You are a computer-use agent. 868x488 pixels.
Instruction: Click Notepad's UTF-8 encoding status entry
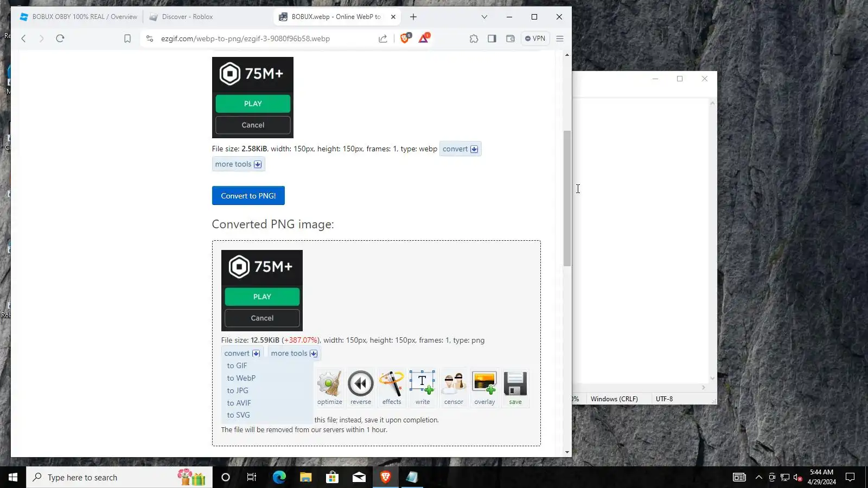664,399
